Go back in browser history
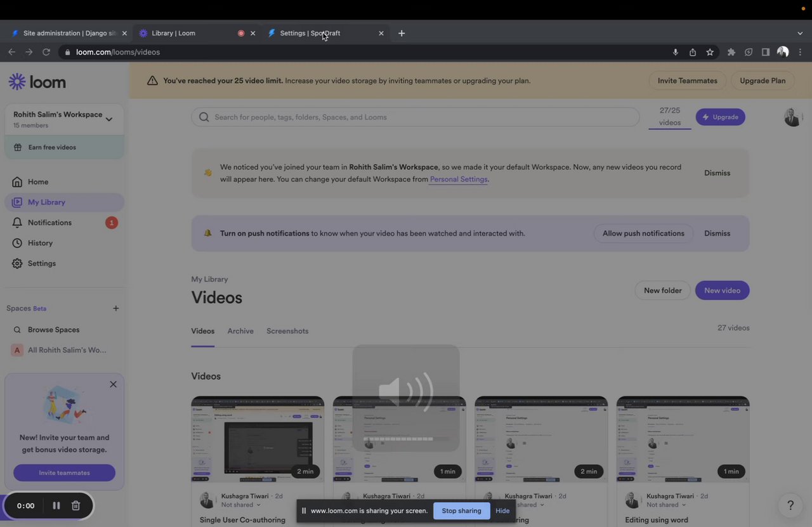 11,52
